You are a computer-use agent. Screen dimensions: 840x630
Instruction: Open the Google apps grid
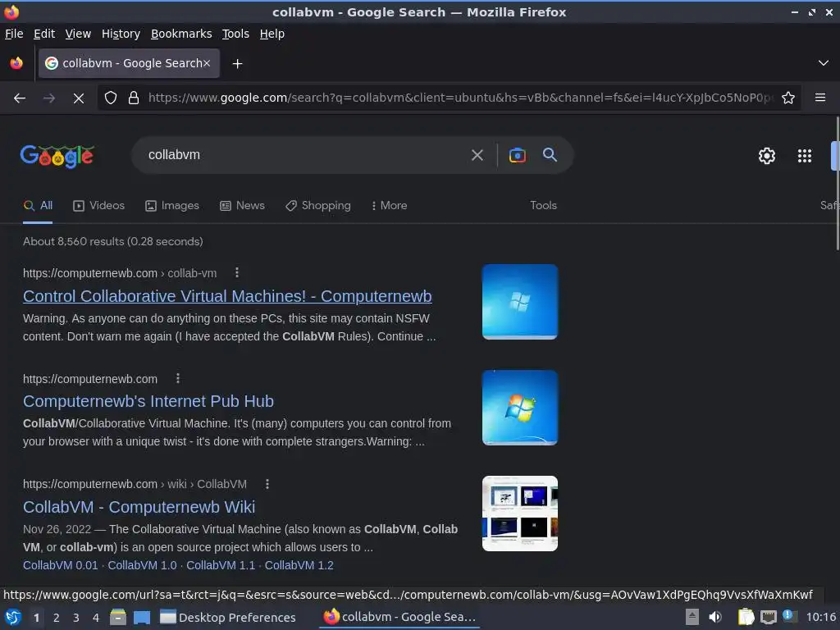tap(805, 156)
